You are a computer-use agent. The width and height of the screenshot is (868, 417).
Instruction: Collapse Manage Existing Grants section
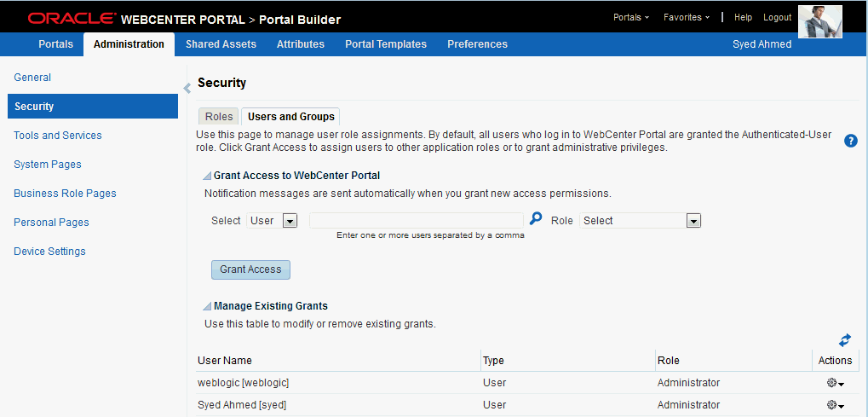click(206, 306)
